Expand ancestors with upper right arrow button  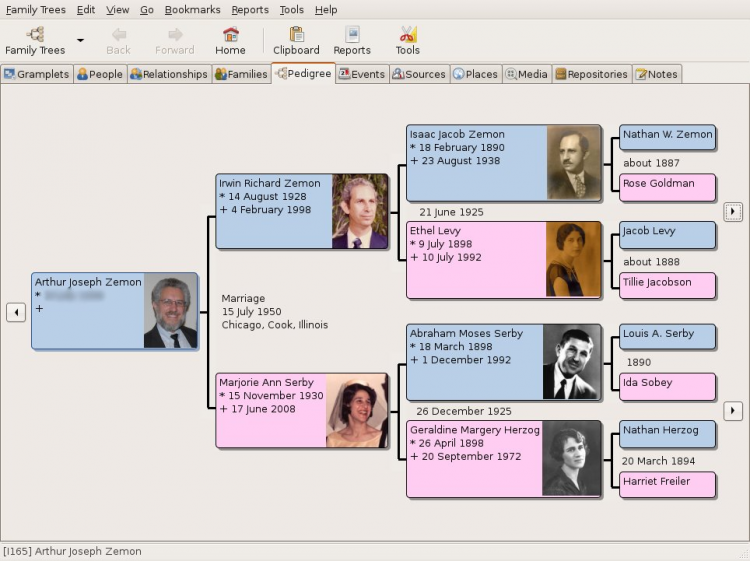733,212
